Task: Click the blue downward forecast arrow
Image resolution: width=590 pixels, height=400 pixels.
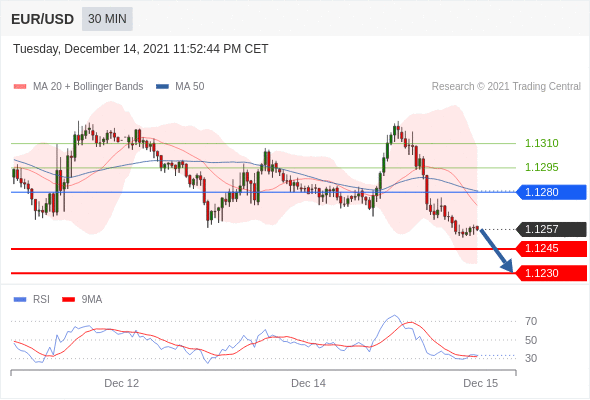Action: click(x=496, y=250)
